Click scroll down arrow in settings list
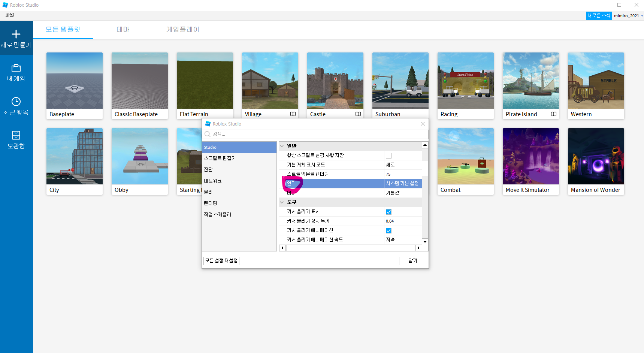Image resolution: width=644 pixels, height=353 pixels. coord(425,242)
